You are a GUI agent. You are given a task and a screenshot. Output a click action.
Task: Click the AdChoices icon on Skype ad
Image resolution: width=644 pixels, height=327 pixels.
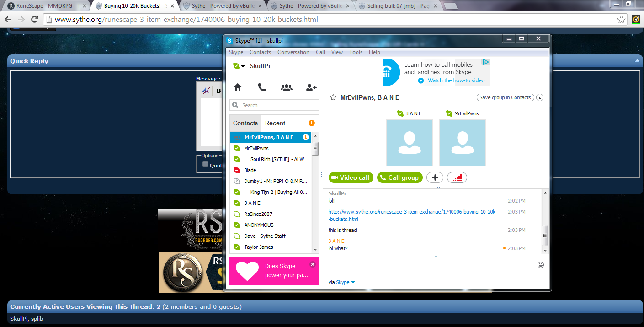point(486,62)
